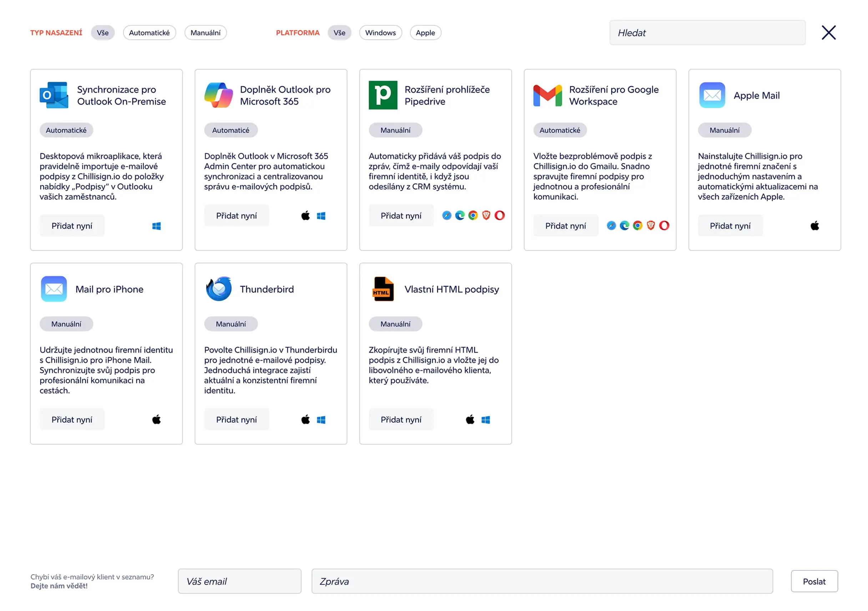Click Windows icon in Outlook On-Premise card

(x=157, y=226)
